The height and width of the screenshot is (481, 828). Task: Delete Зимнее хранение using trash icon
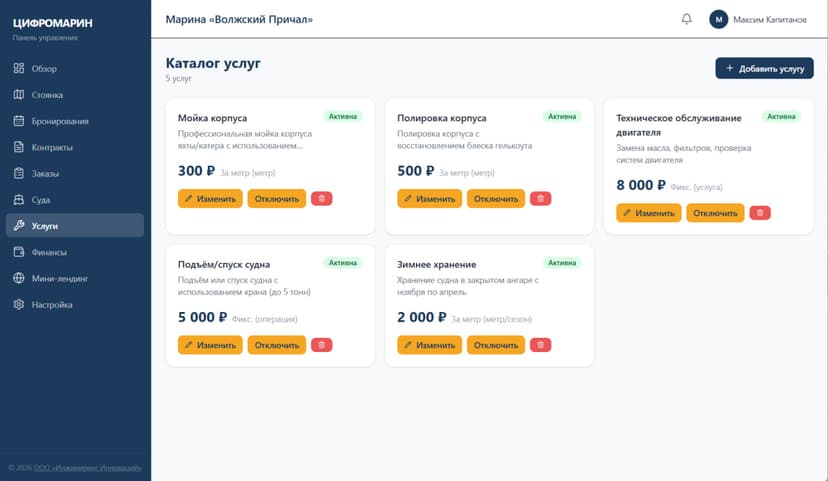(x=540, y=345)
